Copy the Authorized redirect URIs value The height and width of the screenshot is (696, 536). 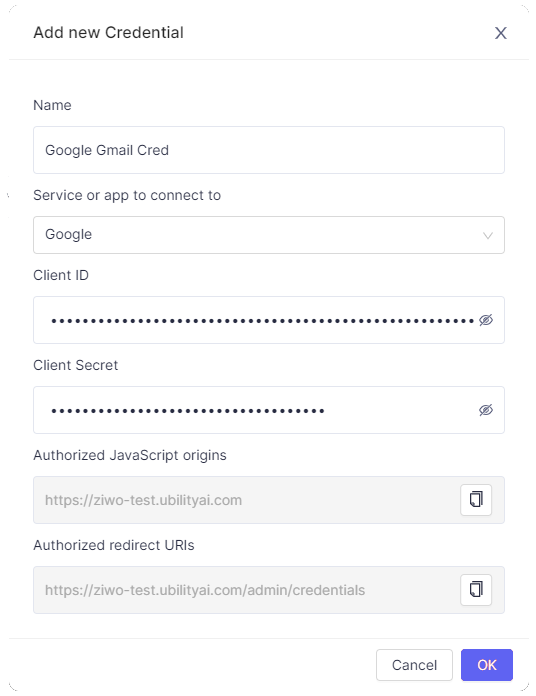coord(476,590)
